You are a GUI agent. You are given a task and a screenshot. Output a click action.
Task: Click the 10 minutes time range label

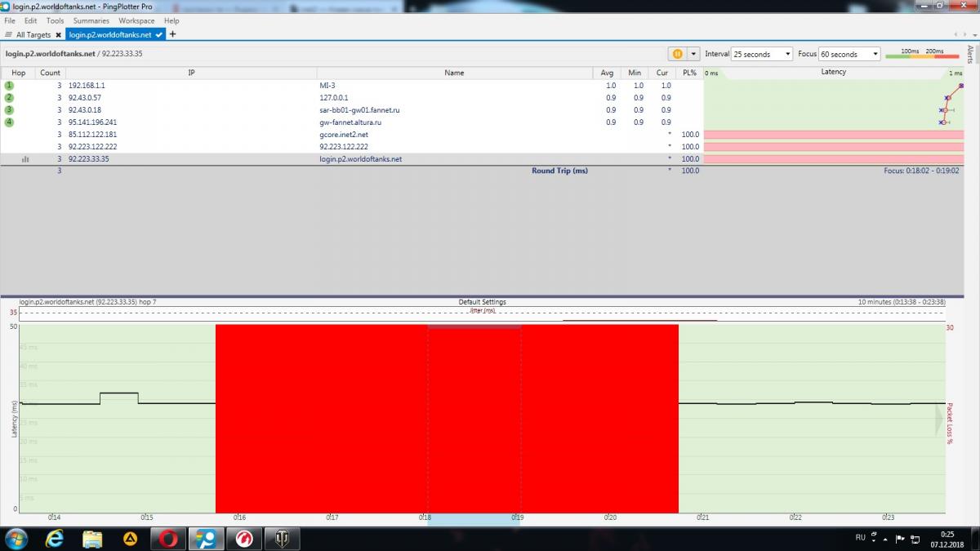click(x=902, y=302)
